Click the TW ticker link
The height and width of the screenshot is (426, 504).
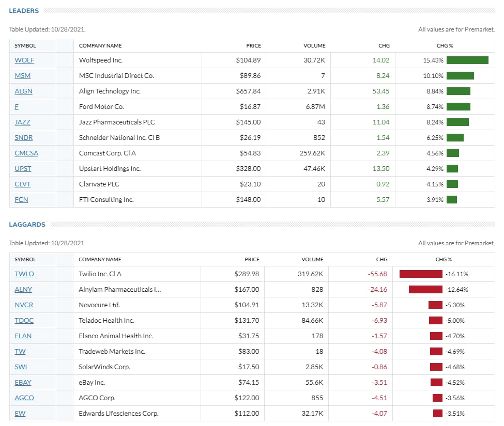tap(20, 352)
